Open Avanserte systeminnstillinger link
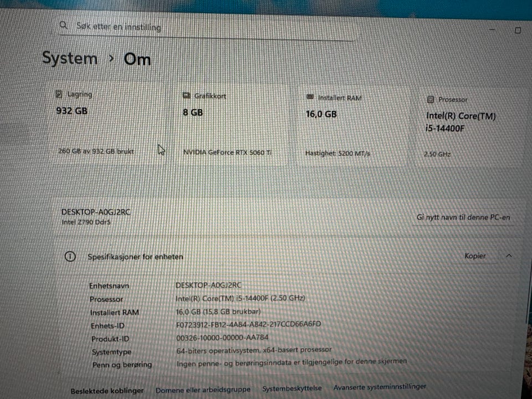 (x=380, y=387)
